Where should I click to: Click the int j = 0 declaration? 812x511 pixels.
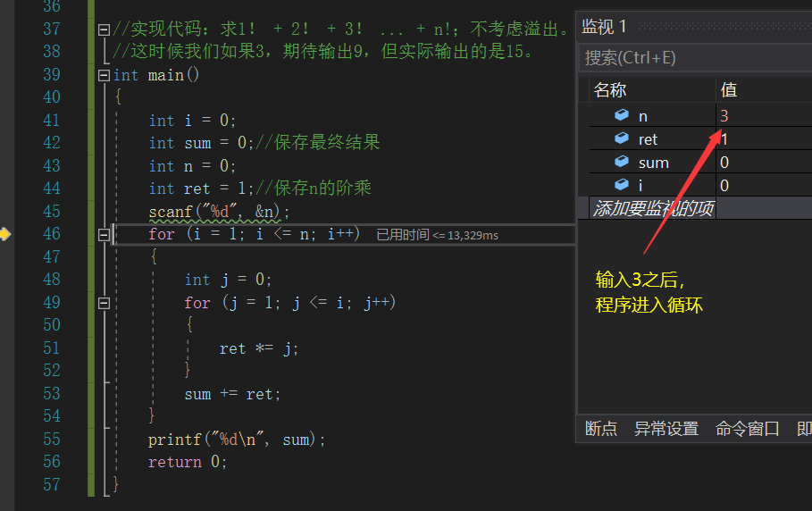click(228, 281)
